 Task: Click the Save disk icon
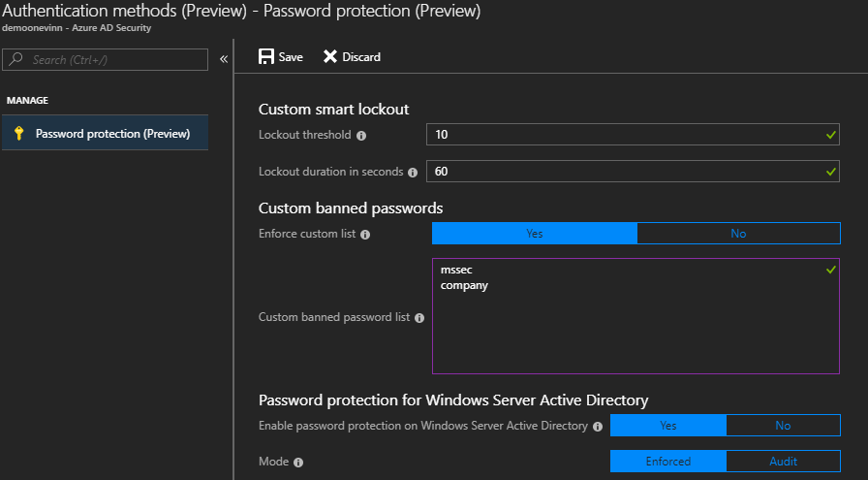coord(266,57)
